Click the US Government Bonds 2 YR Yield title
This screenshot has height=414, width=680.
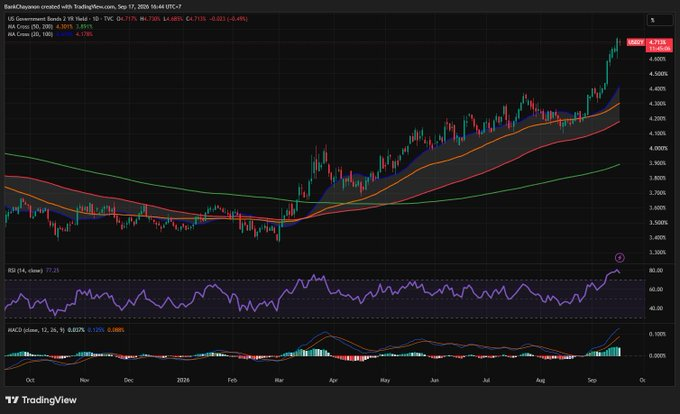48,19
